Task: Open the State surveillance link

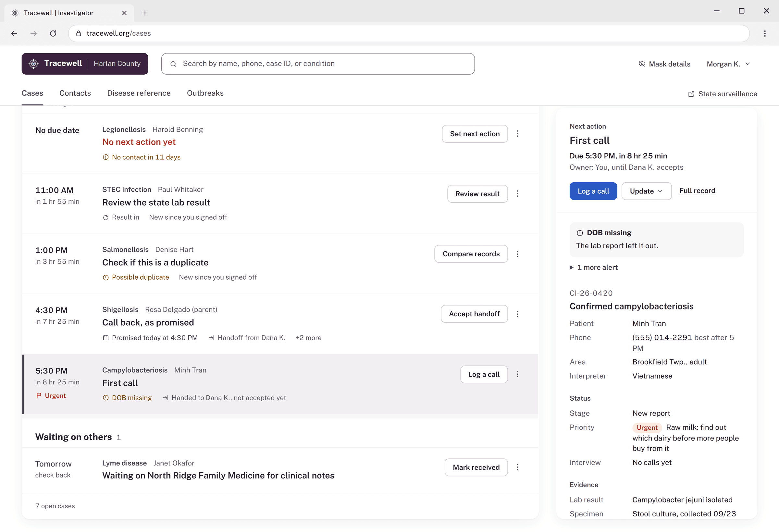Action: coord(722,94)
